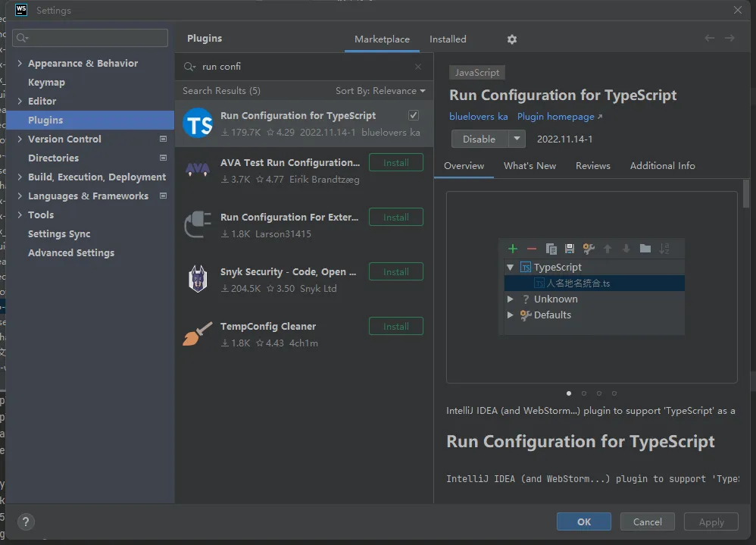Open the Reviews tab

click(x=592, y=166)
